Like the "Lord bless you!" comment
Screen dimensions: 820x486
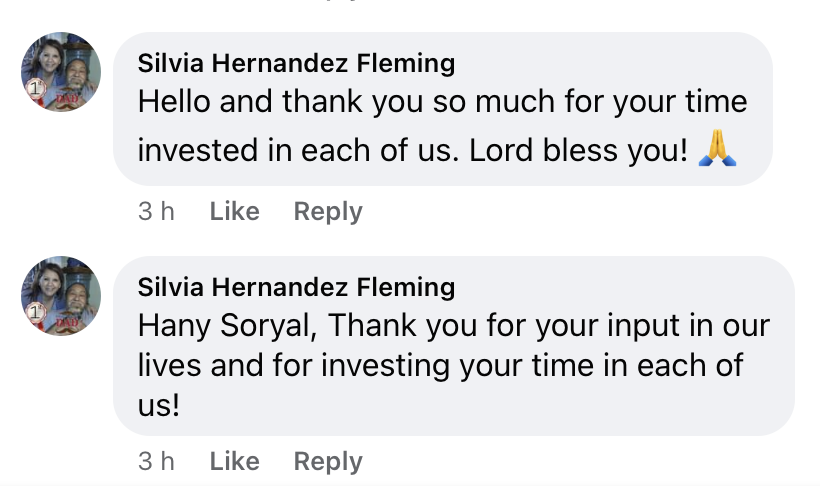coord(234,212)
